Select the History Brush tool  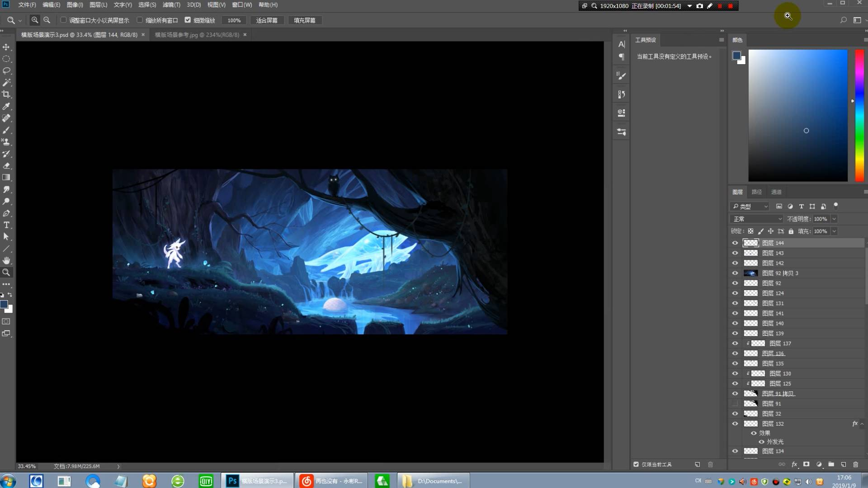click(6, 154)
